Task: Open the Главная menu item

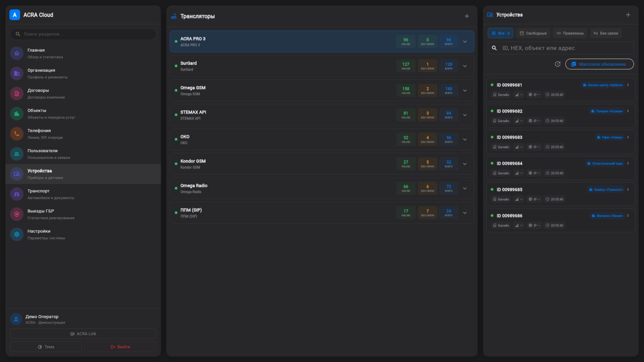Action: (83, 53)
